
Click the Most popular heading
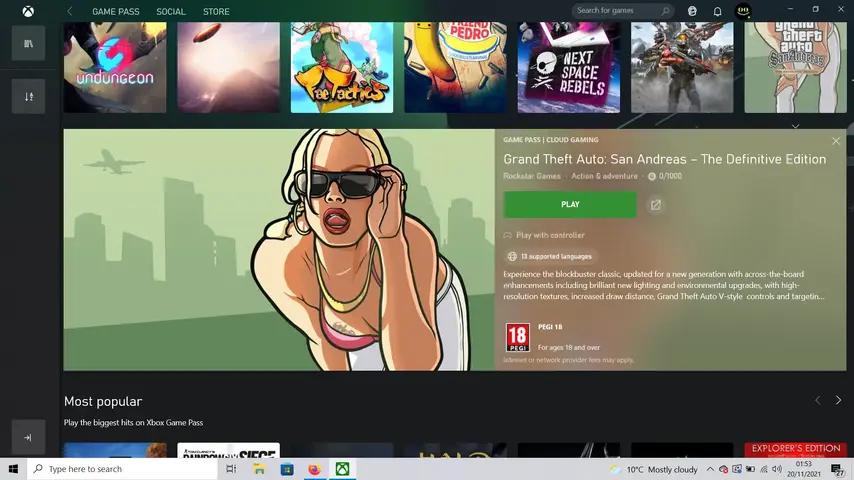(x=103, y=402)
